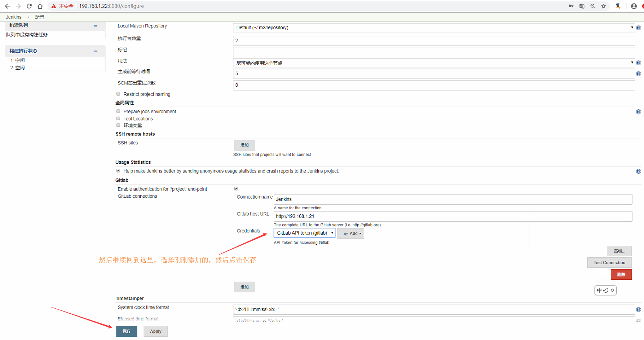Check the Tool Locations option
This screenshot has height=340, width=644.
click(x=118, y=118)
